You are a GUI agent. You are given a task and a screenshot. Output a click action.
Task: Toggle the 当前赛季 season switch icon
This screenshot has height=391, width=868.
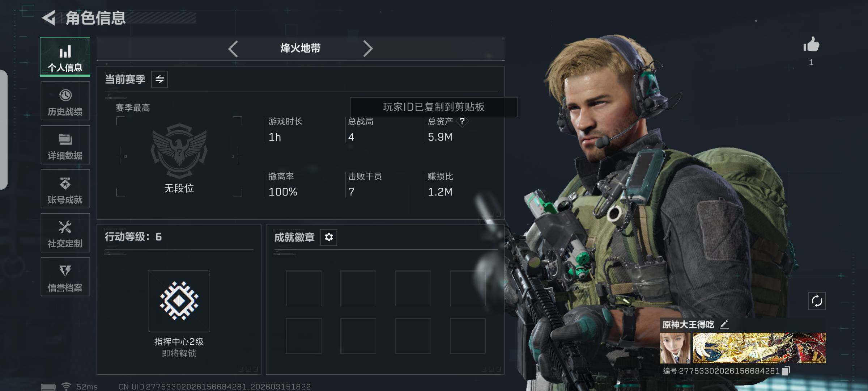pyautogui.click(x=159, y=79)
